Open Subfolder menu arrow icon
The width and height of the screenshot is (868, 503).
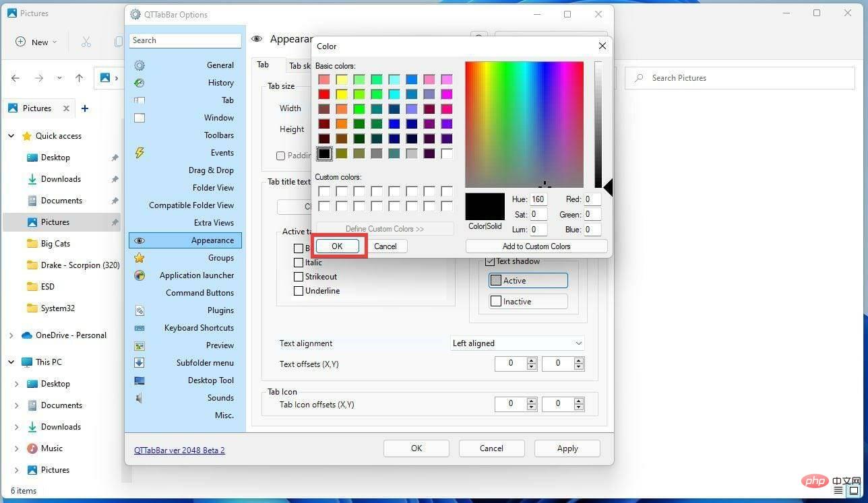[139, 363]
